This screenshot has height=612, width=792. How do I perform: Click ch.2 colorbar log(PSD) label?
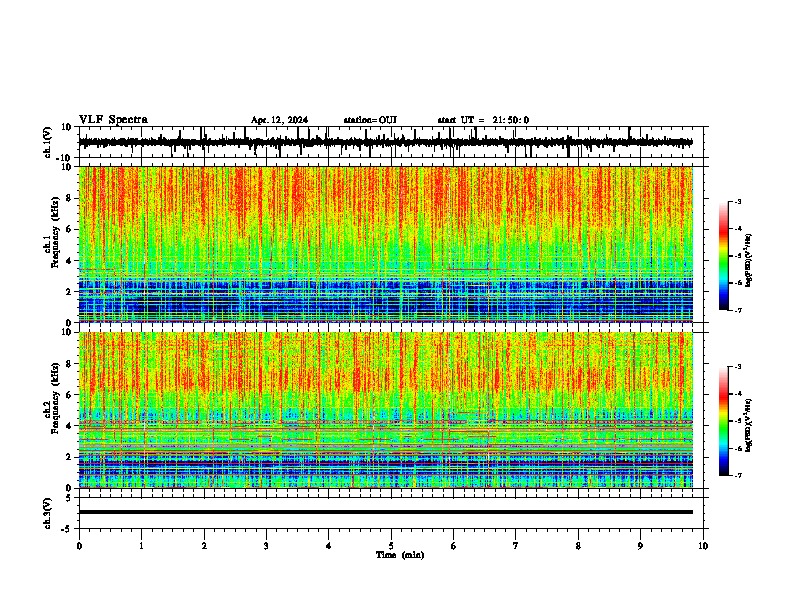pos(748,425)
